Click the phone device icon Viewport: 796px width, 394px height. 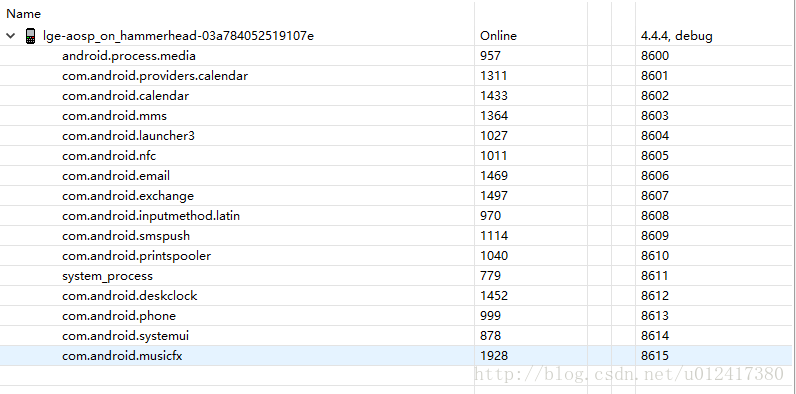point(30,36)
